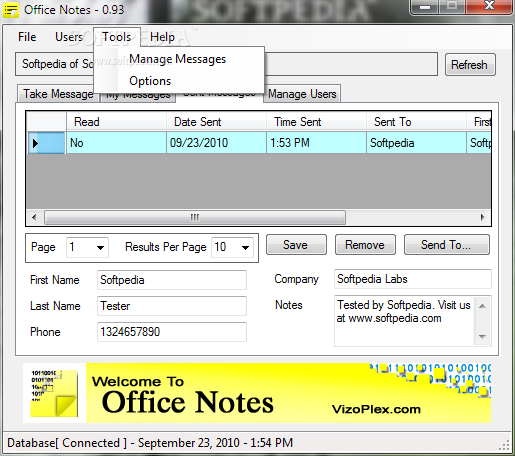
Task: Click the Office Notes title bar icon
Action: (x=10, y=10)
